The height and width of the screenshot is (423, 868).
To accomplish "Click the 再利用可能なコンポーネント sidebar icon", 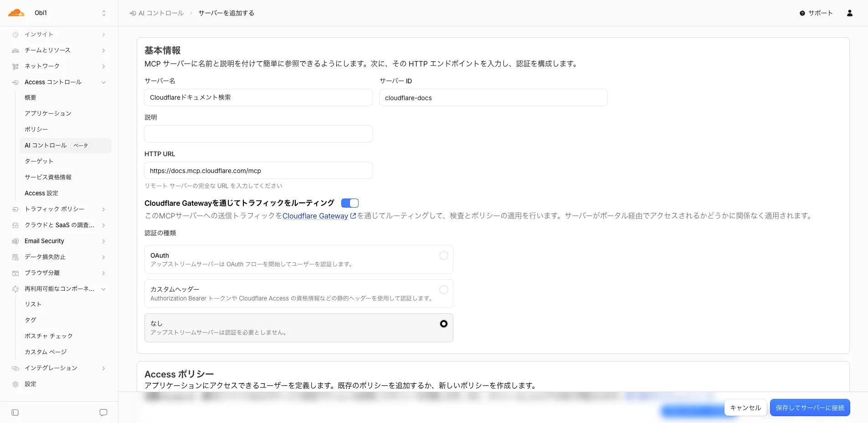I will (x=15, y=289).
